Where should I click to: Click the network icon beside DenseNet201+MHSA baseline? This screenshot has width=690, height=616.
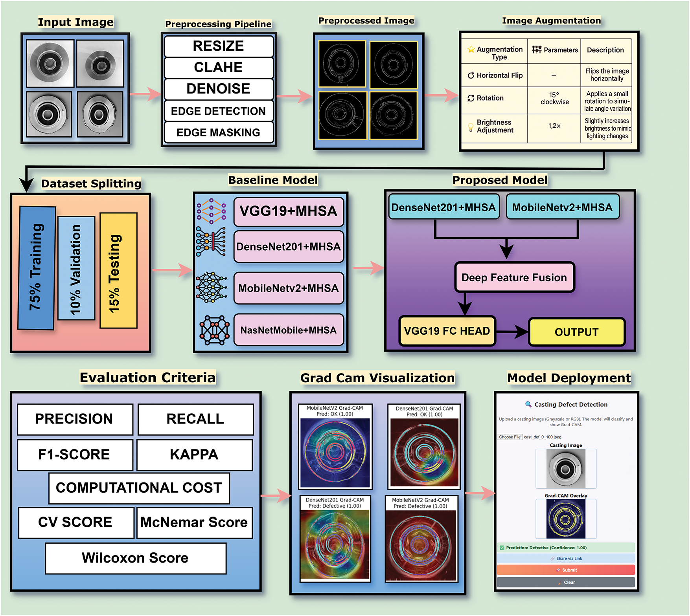(x=211, y=242)
